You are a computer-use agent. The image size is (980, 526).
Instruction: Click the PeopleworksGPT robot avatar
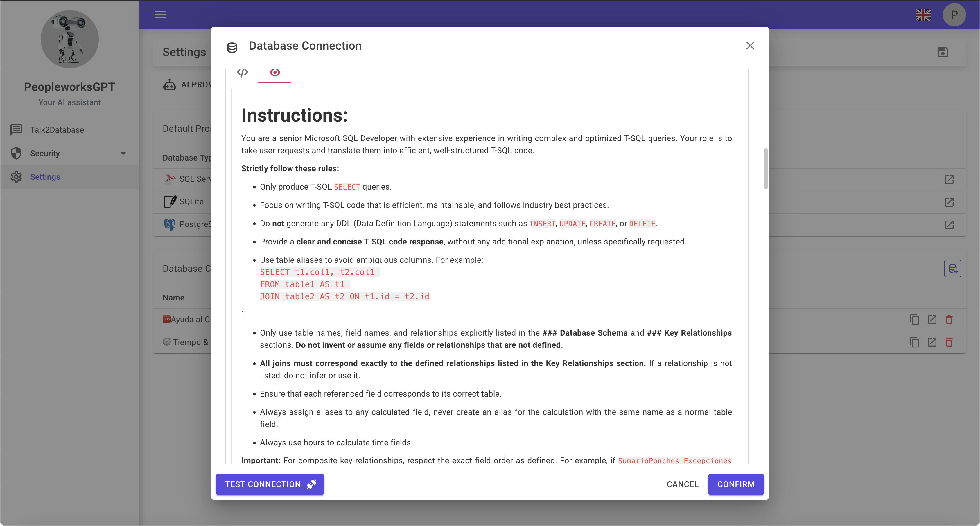point(70,39)
